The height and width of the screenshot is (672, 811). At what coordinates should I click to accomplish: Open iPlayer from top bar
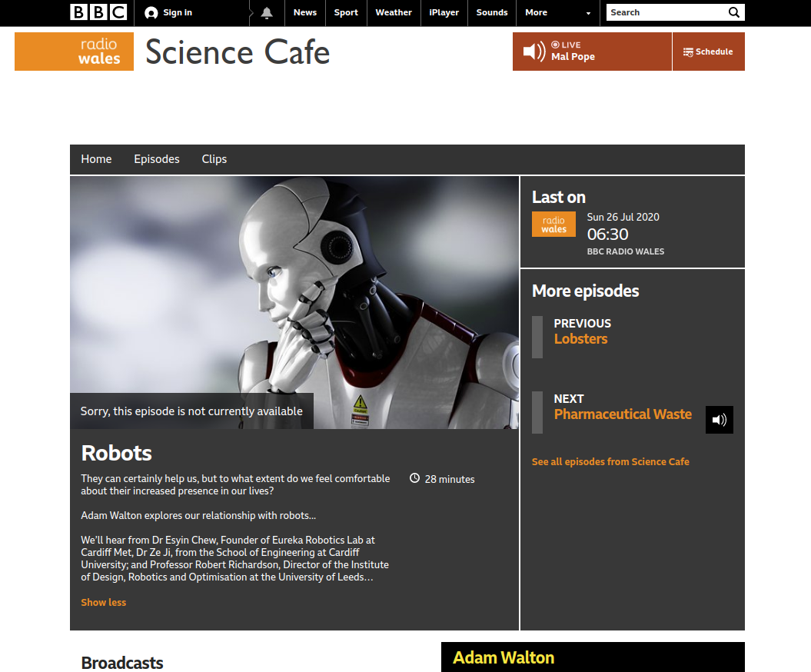tap(444, 12)
